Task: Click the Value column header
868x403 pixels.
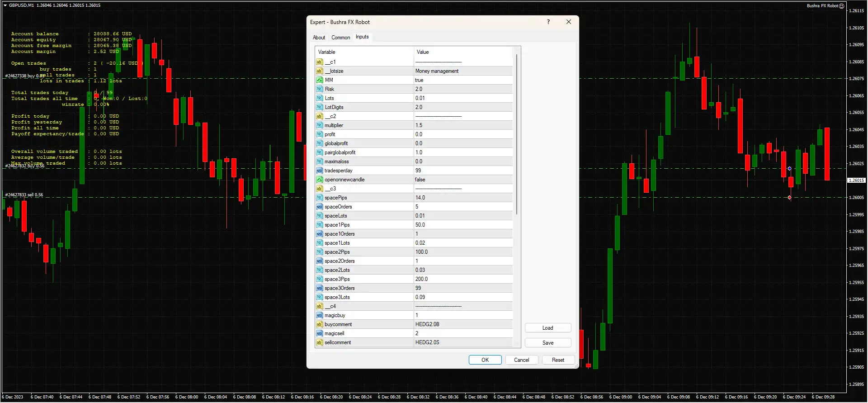Action: 463,52
